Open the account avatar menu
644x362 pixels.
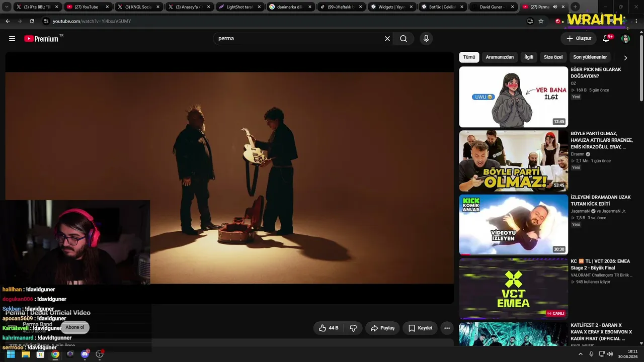pyautogui.click(x=625, y=39)
